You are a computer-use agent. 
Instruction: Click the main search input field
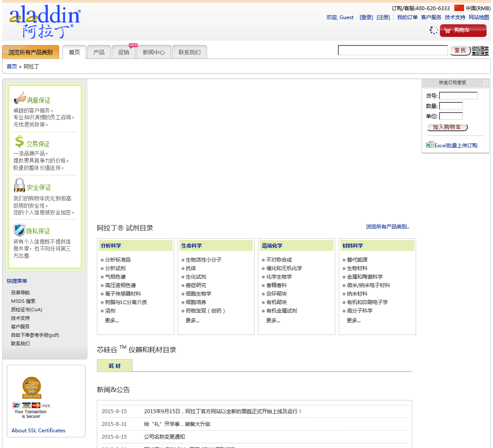click(x=393, y=50)
